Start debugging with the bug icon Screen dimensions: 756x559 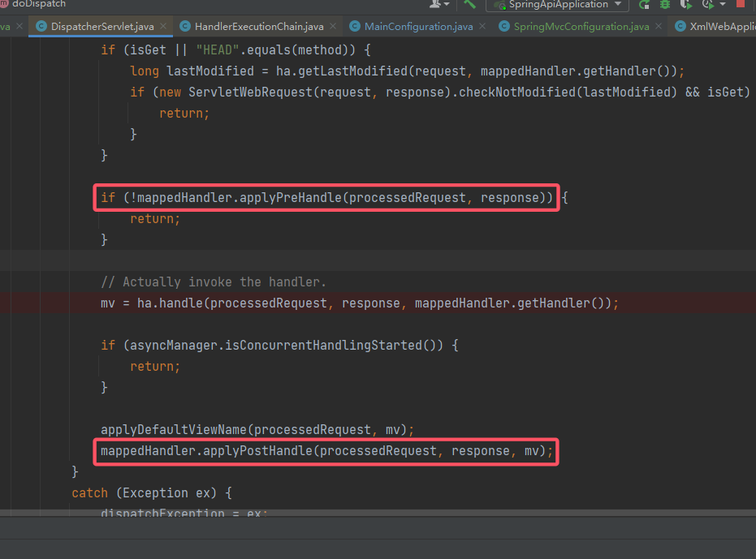(x=665, y=5)
